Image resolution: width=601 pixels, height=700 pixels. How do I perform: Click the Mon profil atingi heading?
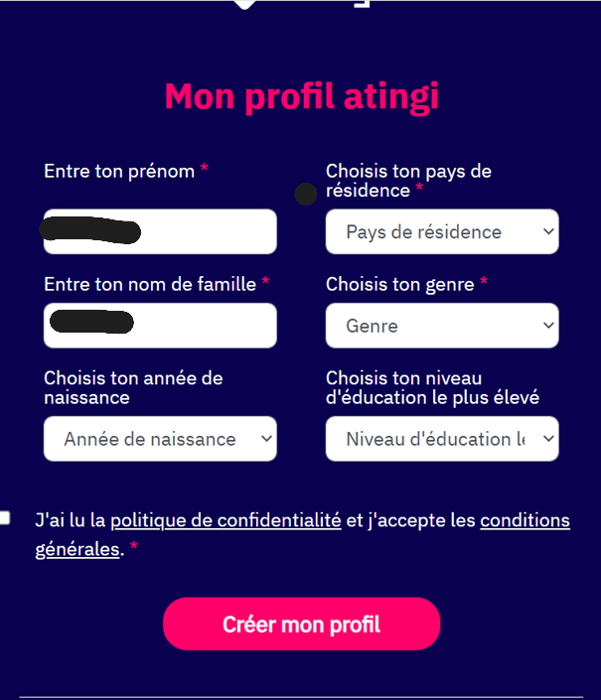point(301,96)
